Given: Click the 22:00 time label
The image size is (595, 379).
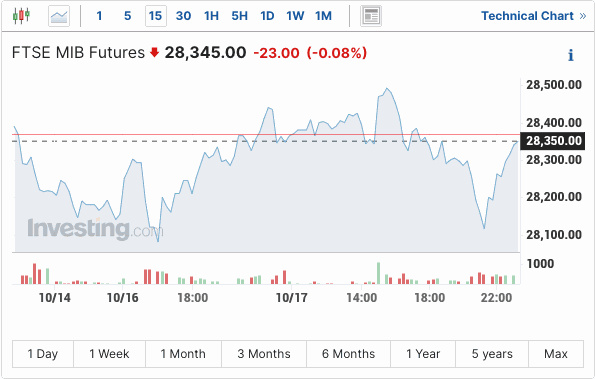Looking at the screenshot, I should click(496, 297).
